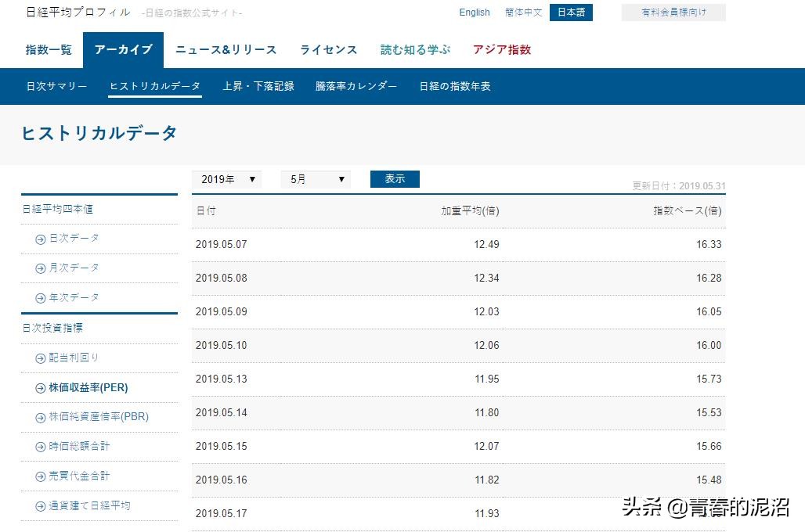Open the 2019年 year dropdown

pyautogui.click(x=226, y=179)
